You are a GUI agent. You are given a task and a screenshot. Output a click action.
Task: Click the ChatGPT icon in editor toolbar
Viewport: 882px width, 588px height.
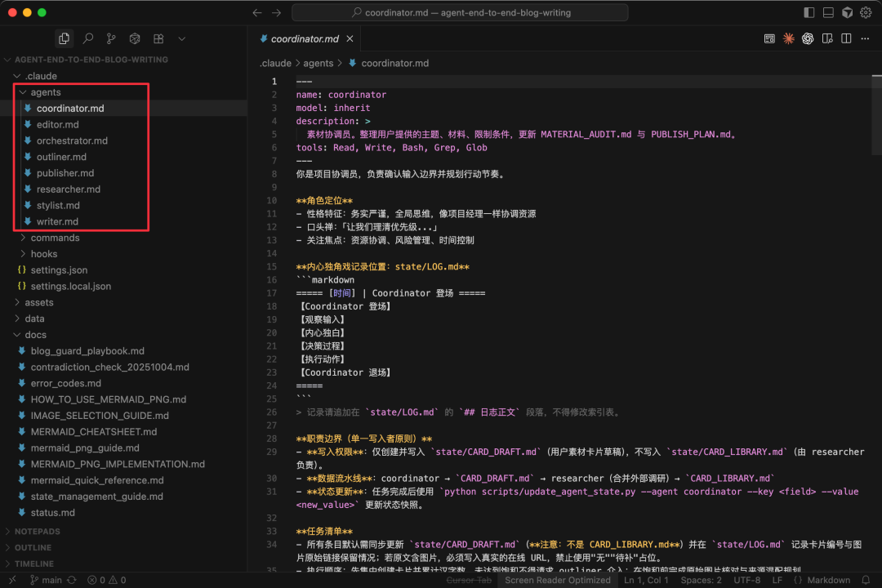pyautogui.click(x=808, y=38)
